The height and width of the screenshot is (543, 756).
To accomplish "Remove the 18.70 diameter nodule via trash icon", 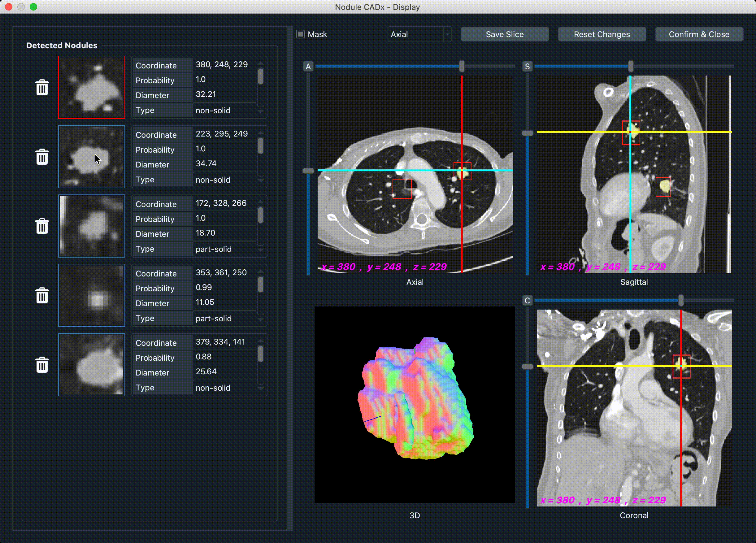I will 42,226.
